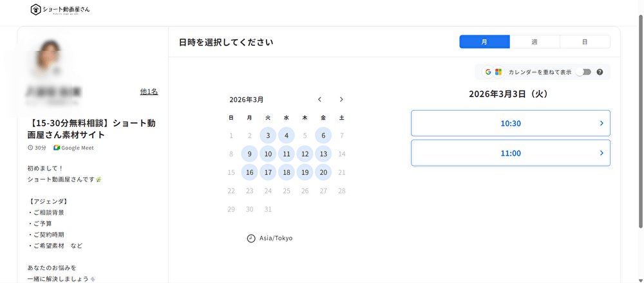Select the 10:30 time slot

click(510, 123)
